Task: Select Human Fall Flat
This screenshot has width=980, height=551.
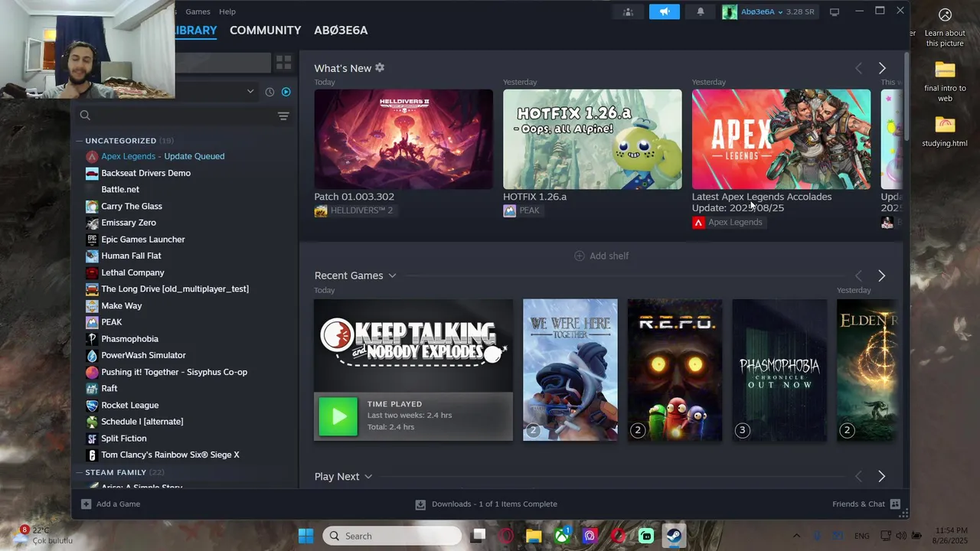Action: (x=131, y=256)
